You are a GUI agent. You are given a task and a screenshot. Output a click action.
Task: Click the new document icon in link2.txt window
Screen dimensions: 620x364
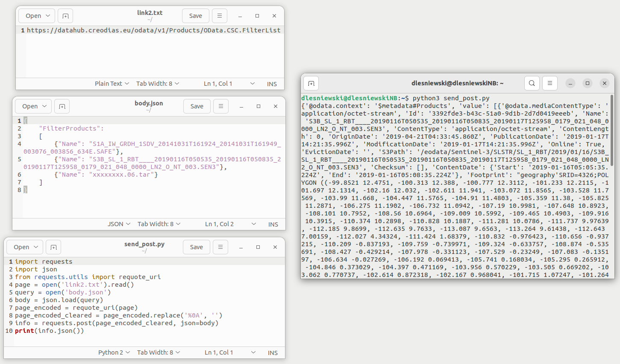click(x=65, y=15)
